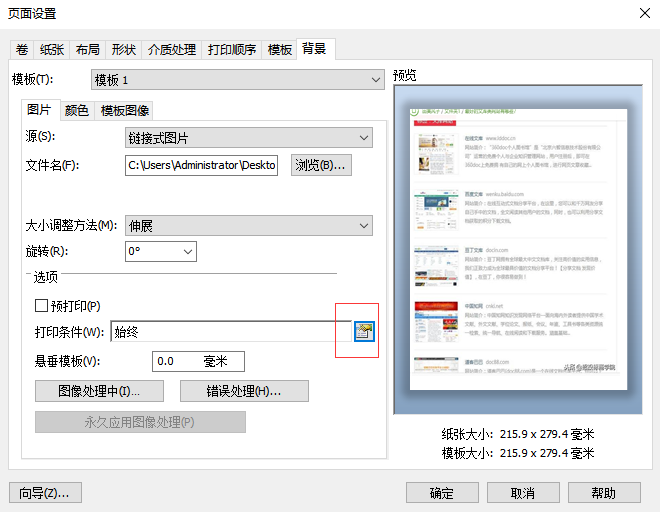Click inside the 文件名 path field
The height and width of the screenshot is (512, 660).
coord(203,165)
